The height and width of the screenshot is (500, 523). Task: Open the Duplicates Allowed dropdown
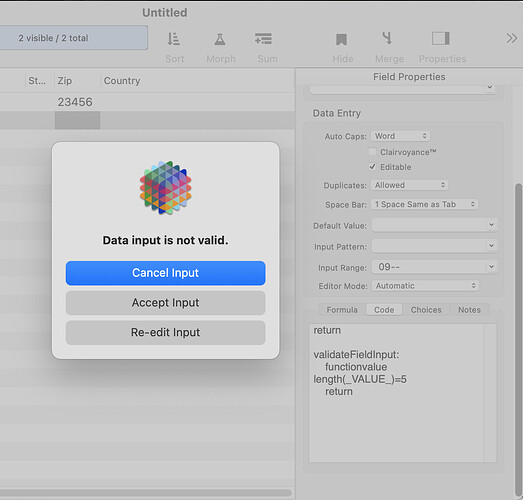(x=410, y=185)
